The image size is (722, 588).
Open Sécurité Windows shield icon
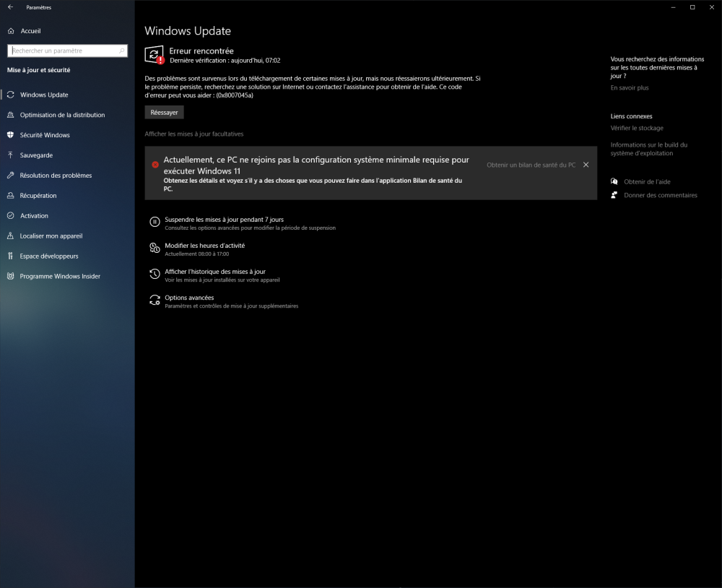tap(11, 135)
